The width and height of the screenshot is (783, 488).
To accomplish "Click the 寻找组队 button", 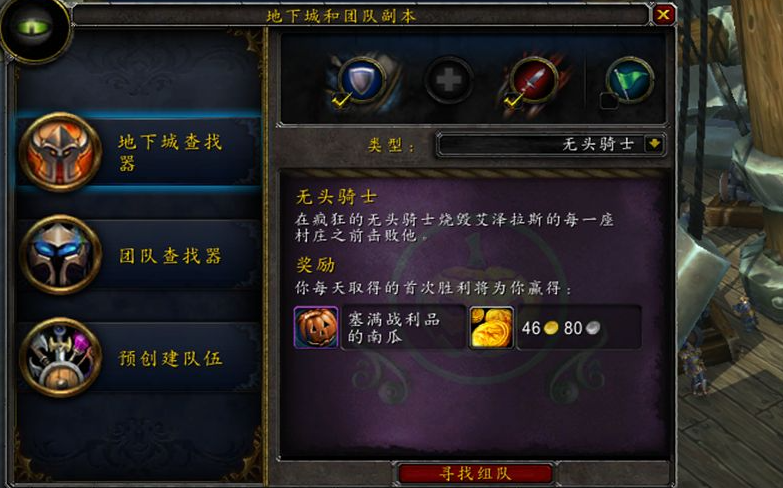I will [x=475, y=473].
